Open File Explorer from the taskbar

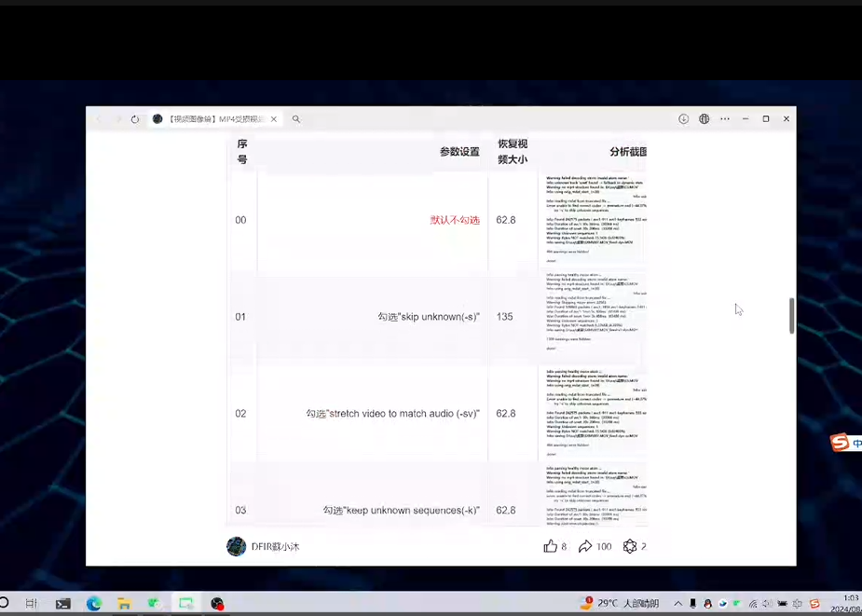pos(124,604)
